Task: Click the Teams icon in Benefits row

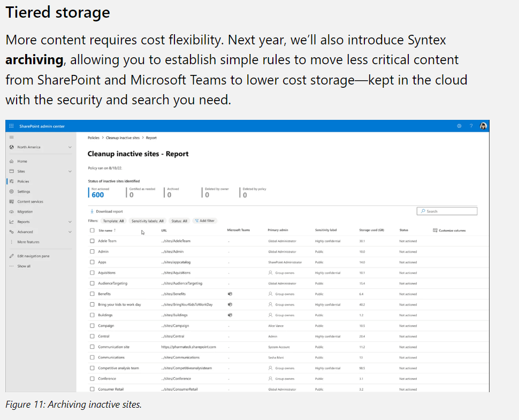Action: coord(230,294)
